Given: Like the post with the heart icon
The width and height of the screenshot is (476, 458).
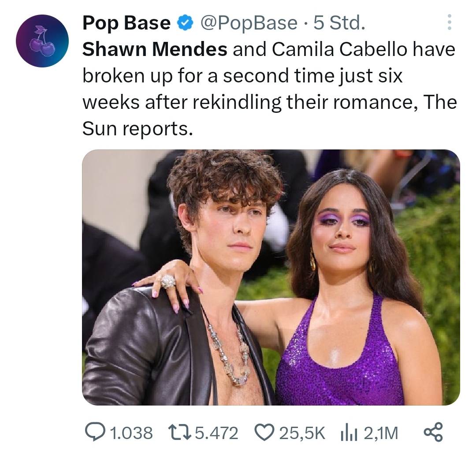Looking at the screenshot, I should point(264,432).
